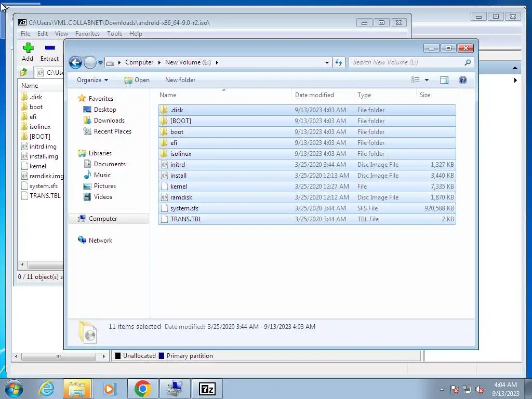Open Recent Places in the navigation pane

pos(112,131)
